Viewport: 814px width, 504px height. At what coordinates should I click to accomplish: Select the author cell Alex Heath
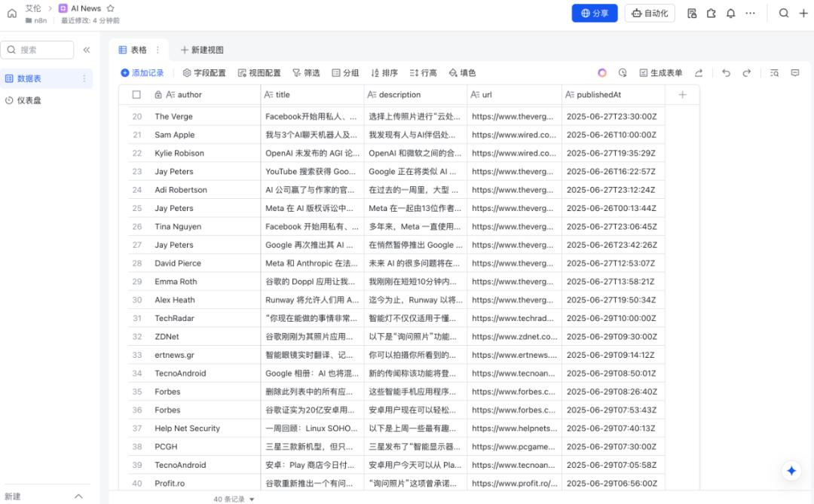tap(203, 300)
